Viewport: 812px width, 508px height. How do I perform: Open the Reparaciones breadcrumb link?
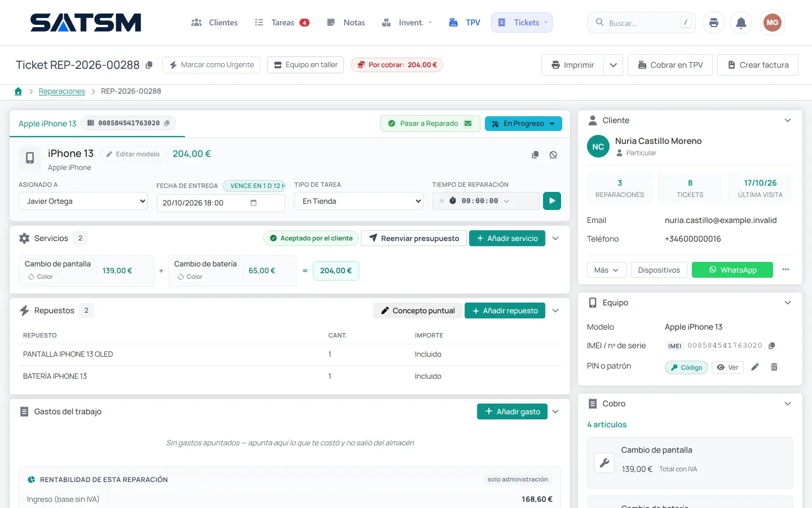pyautogui.click(x=62, y=91)
